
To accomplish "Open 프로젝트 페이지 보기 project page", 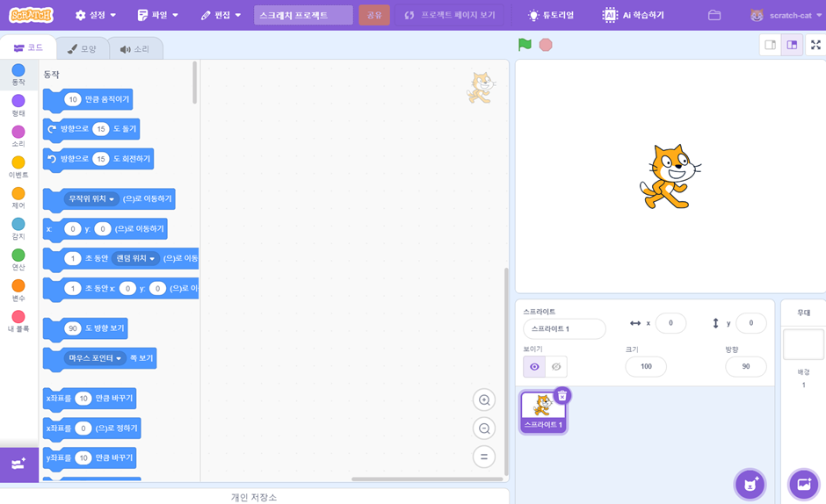I will 449,15.
